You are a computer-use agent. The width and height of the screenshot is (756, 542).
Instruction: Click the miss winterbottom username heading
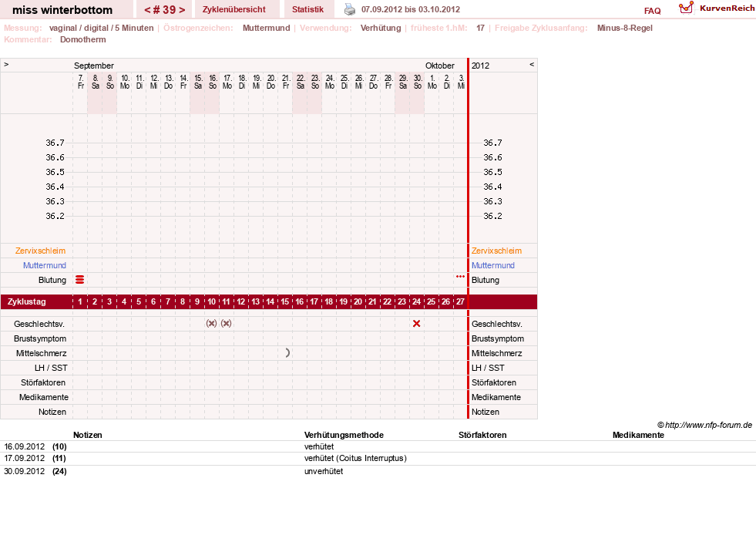coord(62,10)
